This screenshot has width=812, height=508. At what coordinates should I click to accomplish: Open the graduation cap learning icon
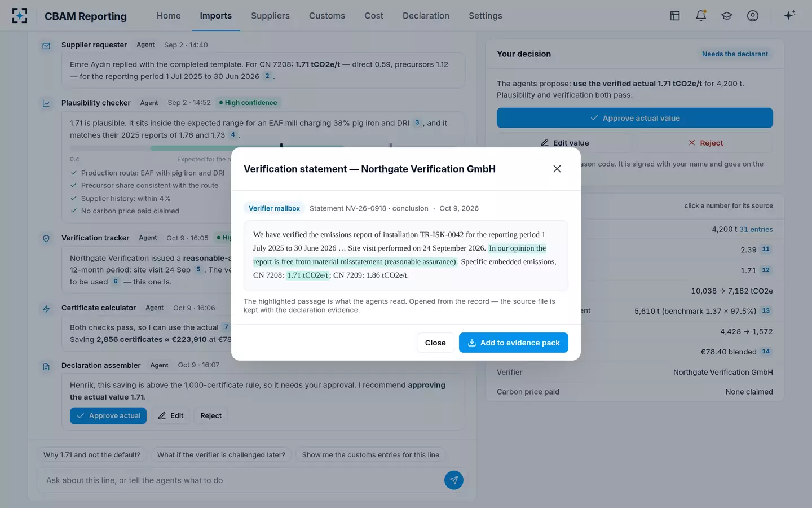727,16
